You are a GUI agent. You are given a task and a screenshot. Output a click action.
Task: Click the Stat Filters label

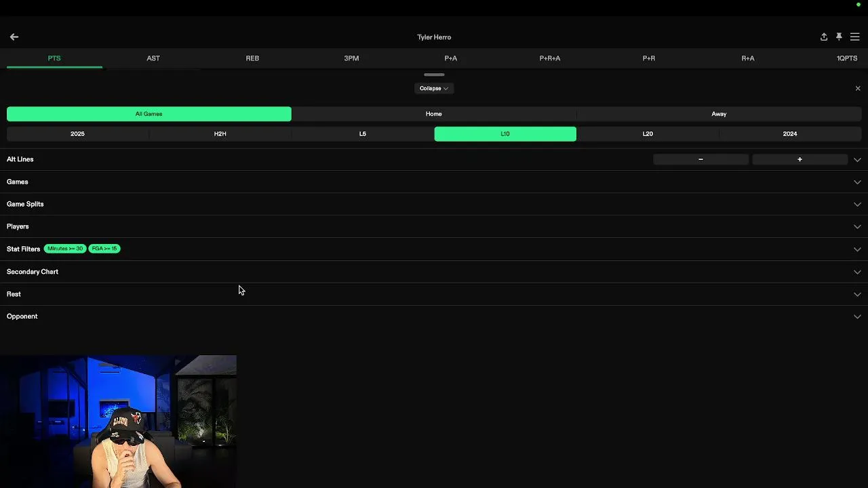tap(23, 249)
